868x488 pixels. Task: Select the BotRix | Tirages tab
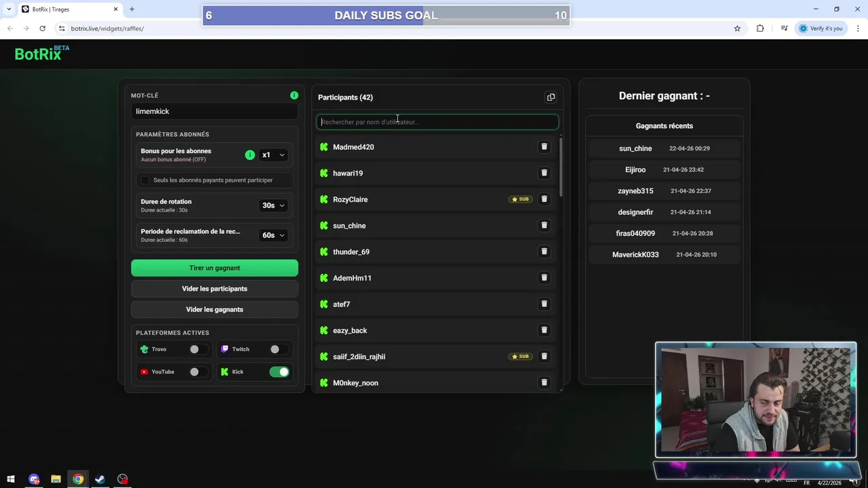click(x=68, y=9)
